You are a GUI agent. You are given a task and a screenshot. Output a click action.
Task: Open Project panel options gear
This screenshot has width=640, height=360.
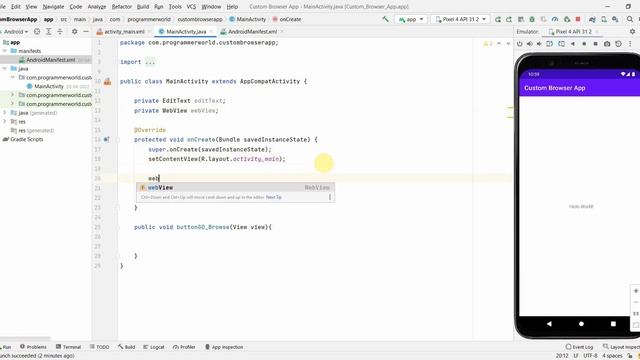pyautogui.click(x=74, y=31)
